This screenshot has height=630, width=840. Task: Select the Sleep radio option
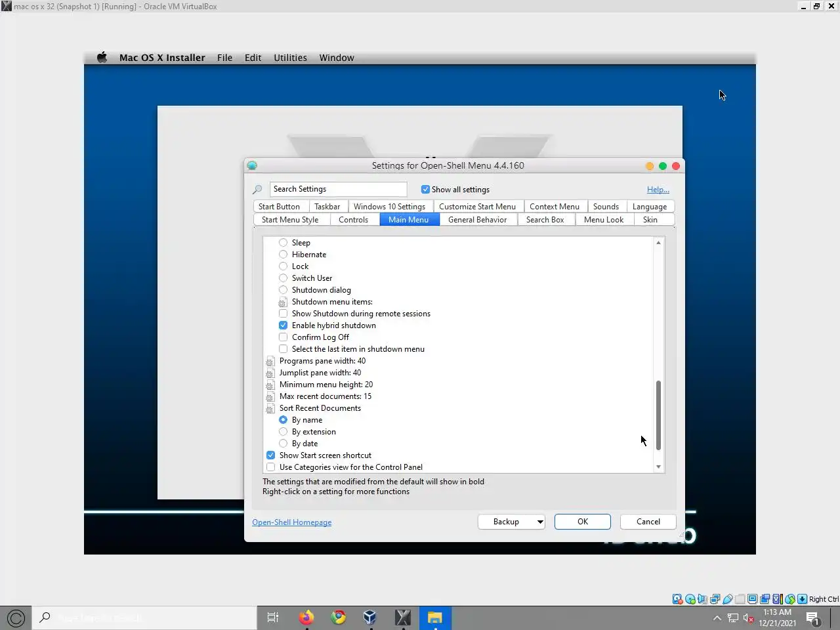click(x=283, y=243)
